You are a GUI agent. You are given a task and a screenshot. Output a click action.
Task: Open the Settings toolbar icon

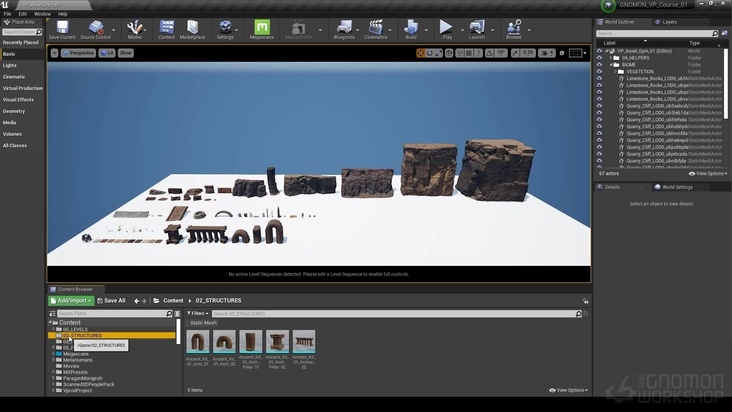(225, 29)
